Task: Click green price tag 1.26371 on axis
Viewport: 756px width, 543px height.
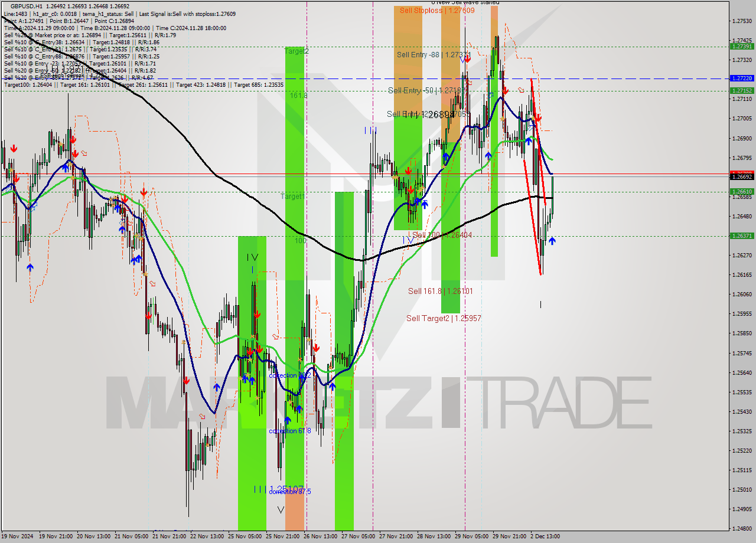Action: [741, 235]
